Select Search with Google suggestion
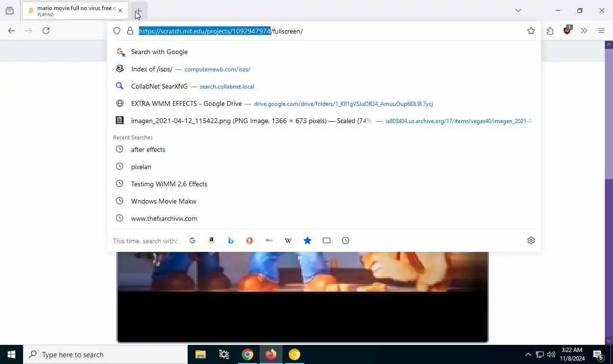 coord(324,52)
